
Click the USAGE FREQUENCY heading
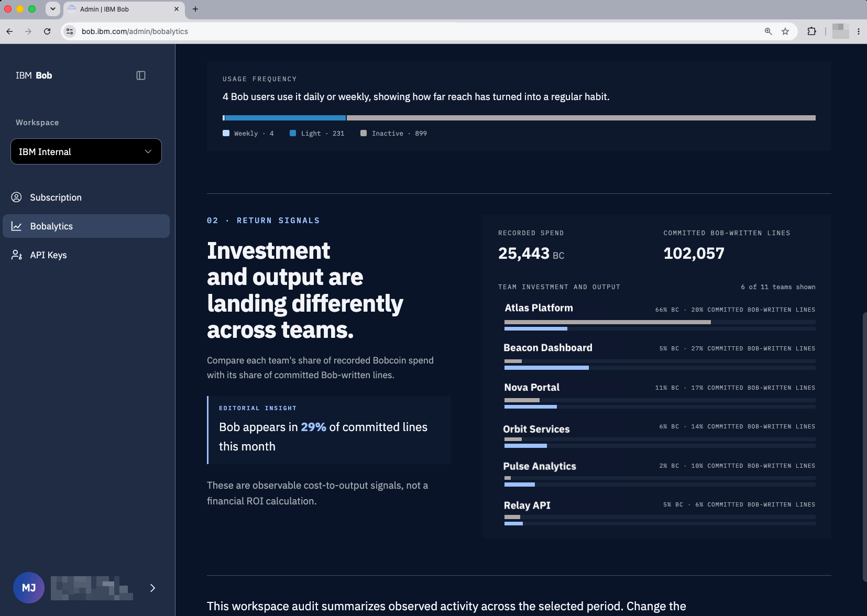[x=260, y=79]
